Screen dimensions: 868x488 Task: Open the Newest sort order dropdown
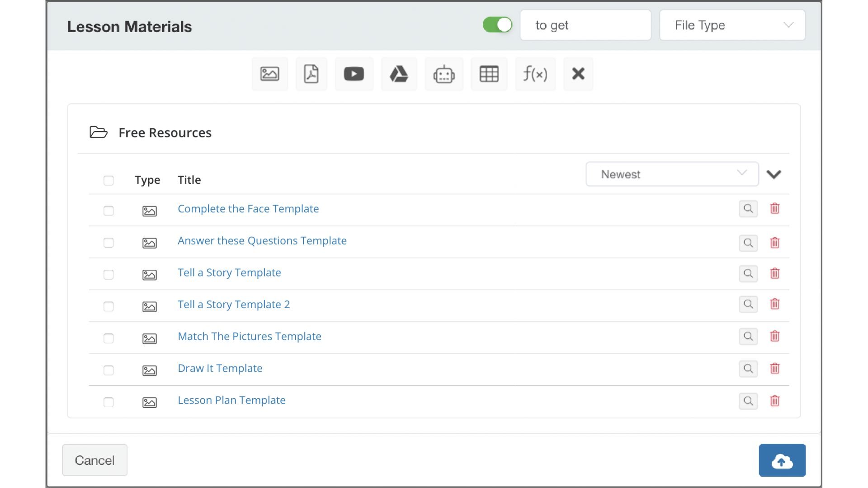click(x=672, y=174)
